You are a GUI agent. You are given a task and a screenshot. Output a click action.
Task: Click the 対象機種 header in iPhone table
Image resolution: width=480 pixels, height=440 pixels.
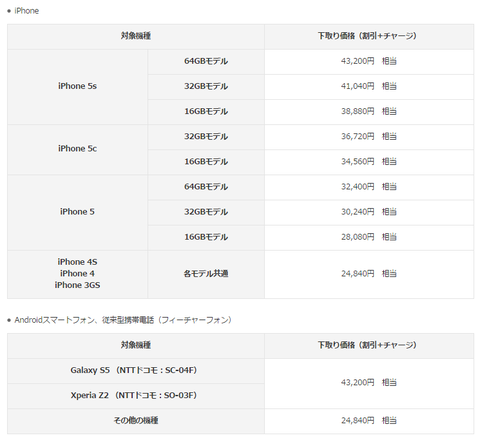[136, 36]
